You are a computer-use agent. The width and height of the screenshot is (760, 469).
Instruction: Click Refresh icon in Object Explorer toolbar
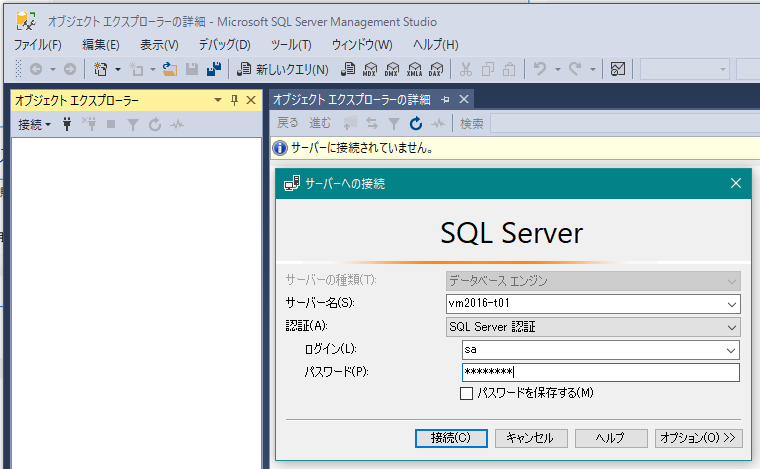pyautogui.click(x=155, y=125)
